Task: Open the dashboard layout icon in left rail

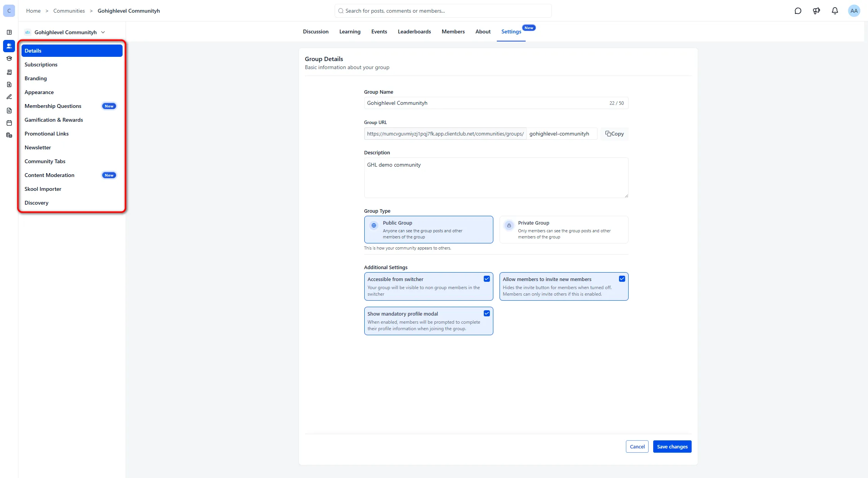Action: pos(9,32)
